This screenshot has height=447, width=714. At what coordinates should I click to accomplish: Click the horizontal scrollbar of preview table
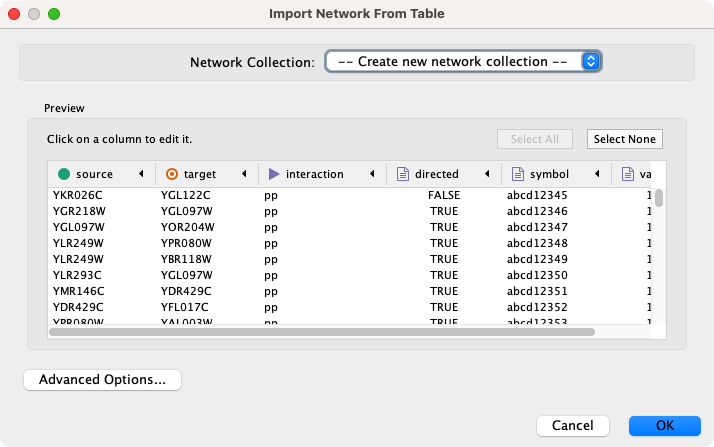coord(320,332)
